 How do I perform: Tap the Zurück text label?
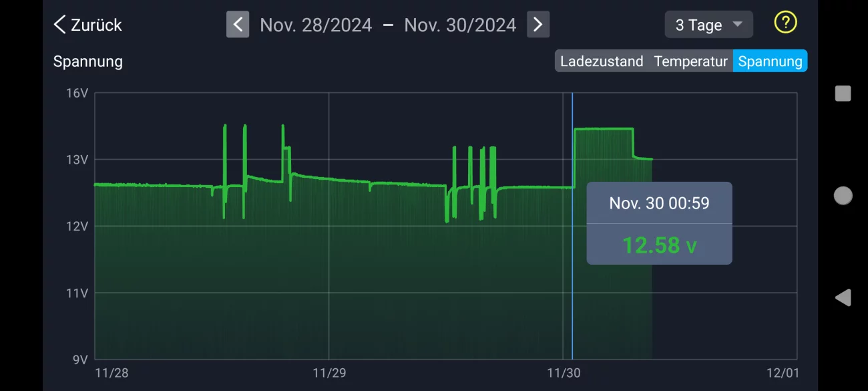(x=96, y=25)
